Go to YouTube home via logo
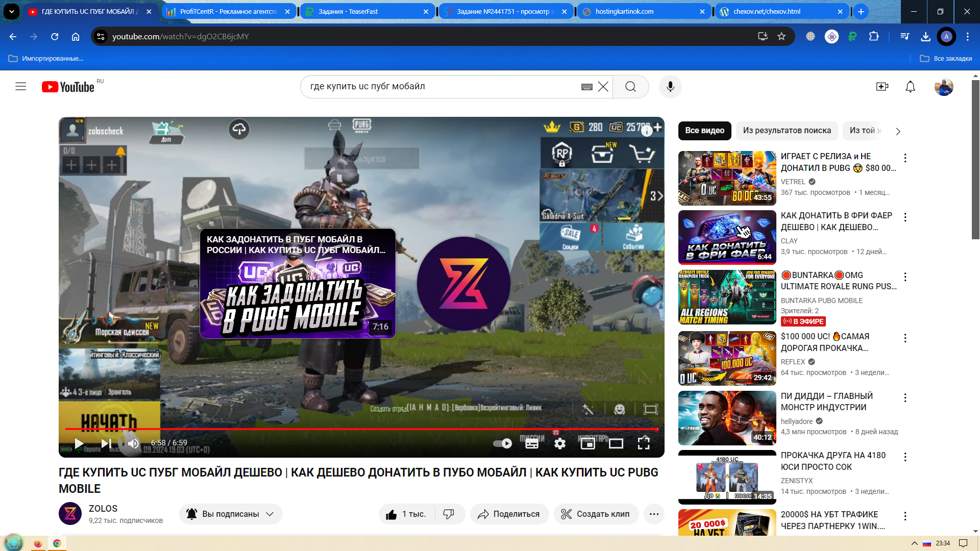980x551 pixels. pos(68,87)
